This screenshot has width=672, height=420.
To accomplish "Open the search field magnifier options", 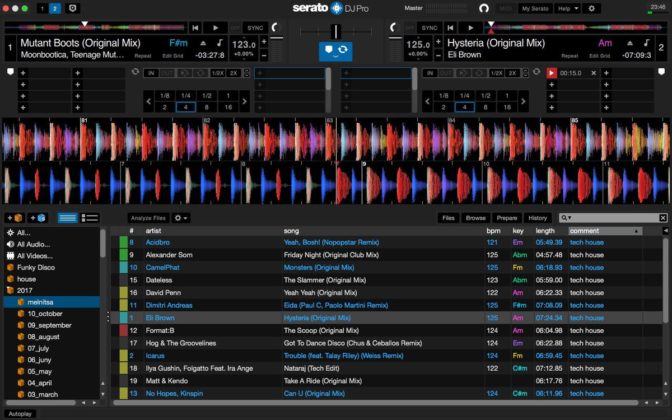I will click(566, 218).
